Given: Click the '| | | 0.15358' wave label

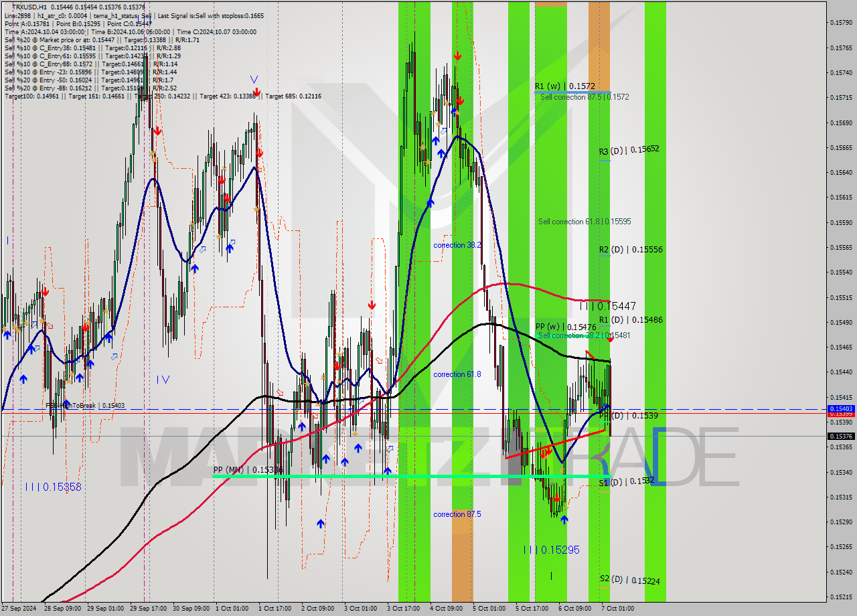Looking at the screenshot, I should [x=54, y=487].
